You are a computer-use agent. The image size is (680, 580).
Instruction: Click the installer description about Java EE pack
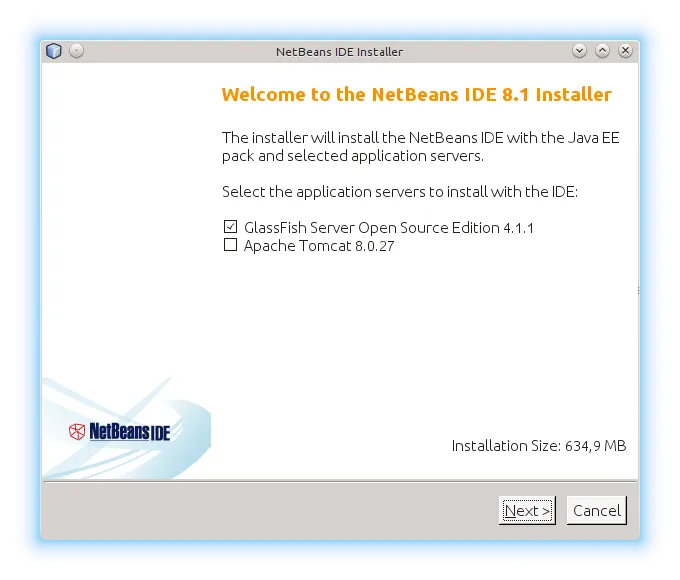tap(421, 147)
